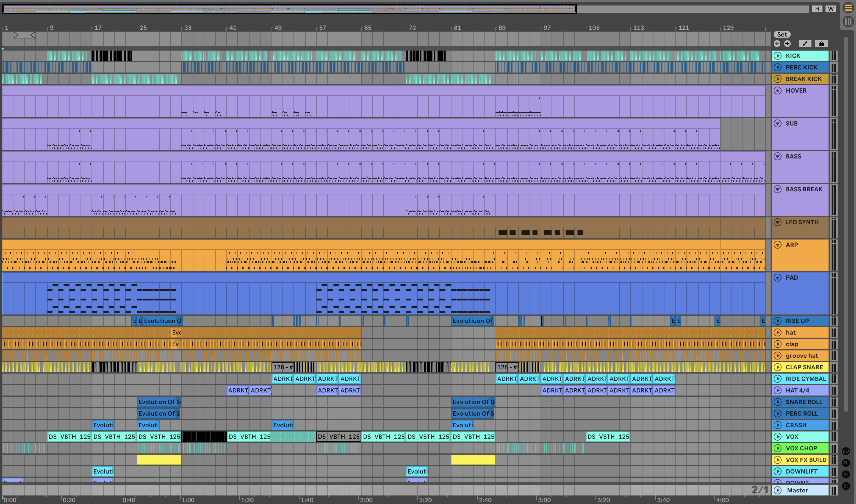Click the H optimize height button
The width and height of the screenshot is (856, 504).
tap(817, 9)
